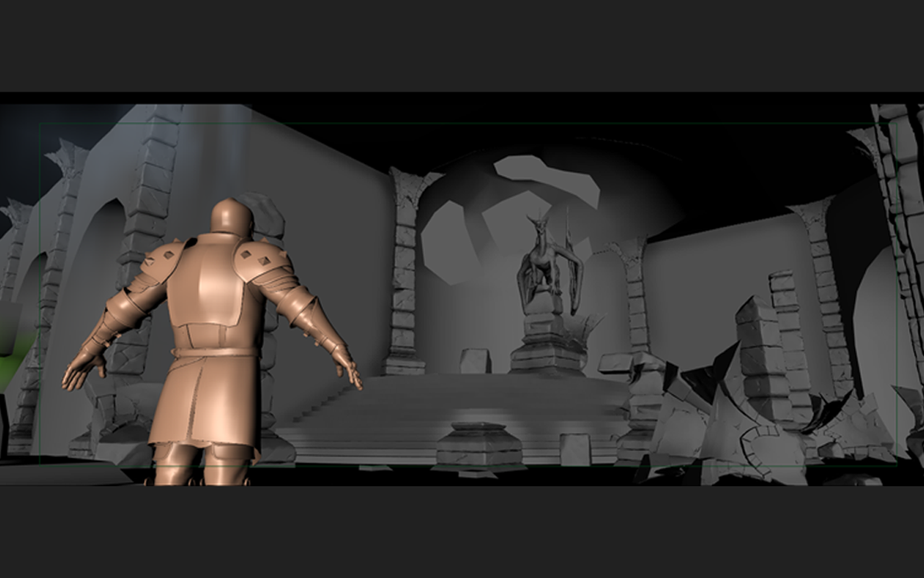Image resolution: width=924 pixels, height=578 pixels.
Task: Select the dragon statue on the pedestal
Action: (546, 260)
